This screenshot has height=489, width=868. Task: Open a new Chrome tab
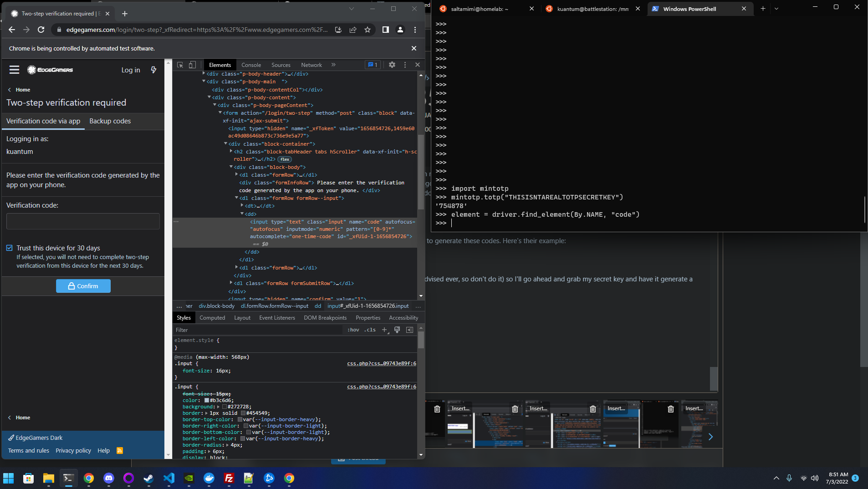[125, 14]
